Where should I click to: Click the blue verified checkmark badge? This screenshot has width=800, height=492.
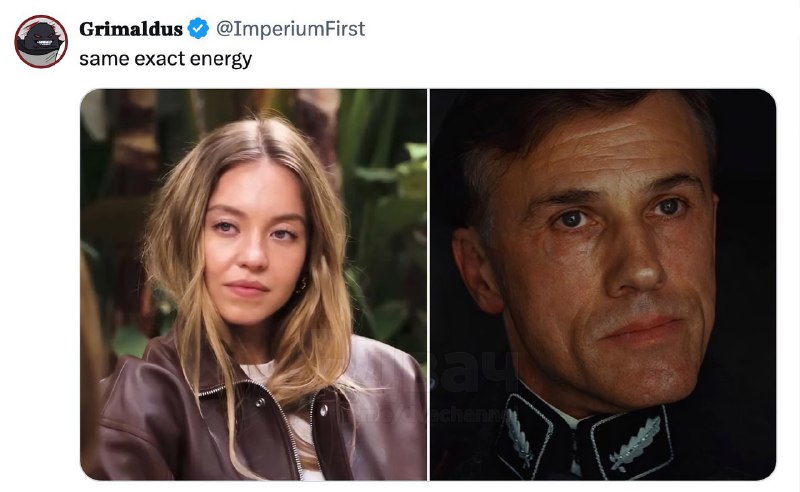click(x=199, y=29)
